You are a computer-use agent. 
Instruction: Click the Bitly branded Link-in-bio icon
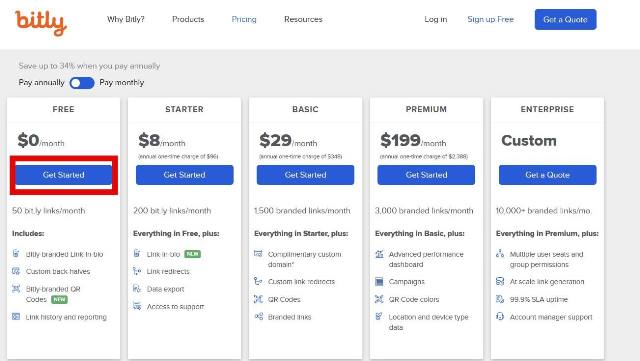click(x=16, y=254)
